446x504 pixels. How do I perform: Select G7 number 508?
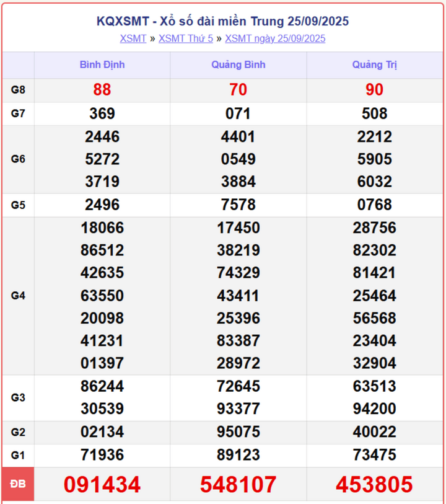point(374,113)
